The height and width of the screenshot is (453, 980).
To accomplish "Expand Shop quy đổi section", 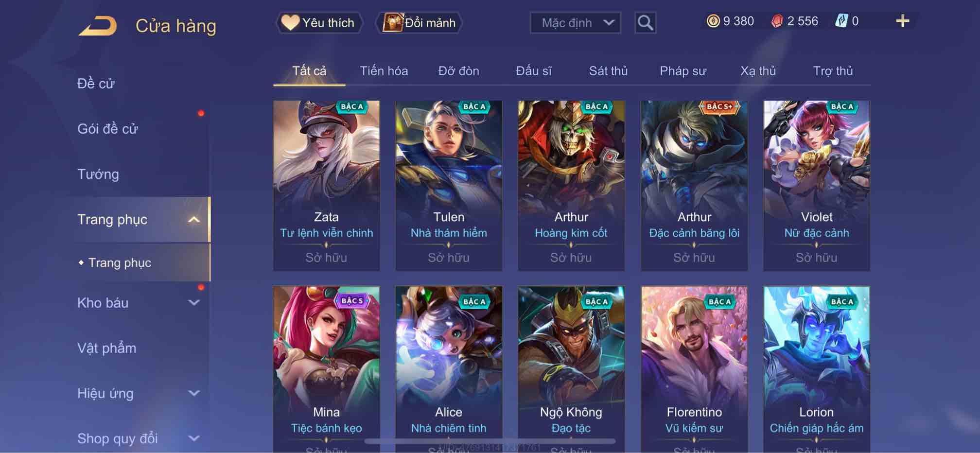I will [194, 438].
